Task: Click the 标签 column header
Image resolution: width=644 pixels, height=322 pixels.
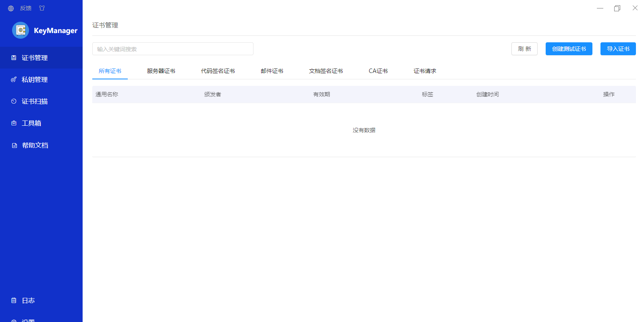Action: pos(428,94)
